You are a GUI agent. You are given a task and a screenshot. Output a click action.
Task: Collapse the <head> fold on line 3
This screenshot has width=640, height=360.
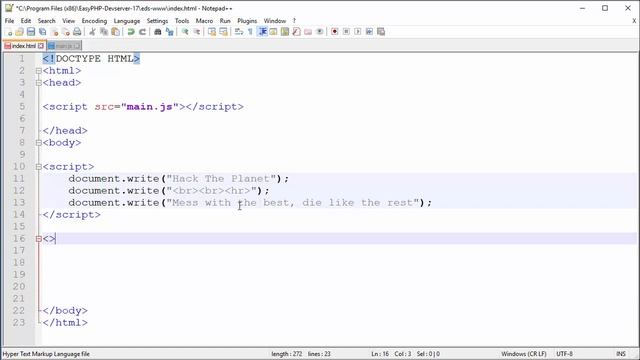point(38,83)
